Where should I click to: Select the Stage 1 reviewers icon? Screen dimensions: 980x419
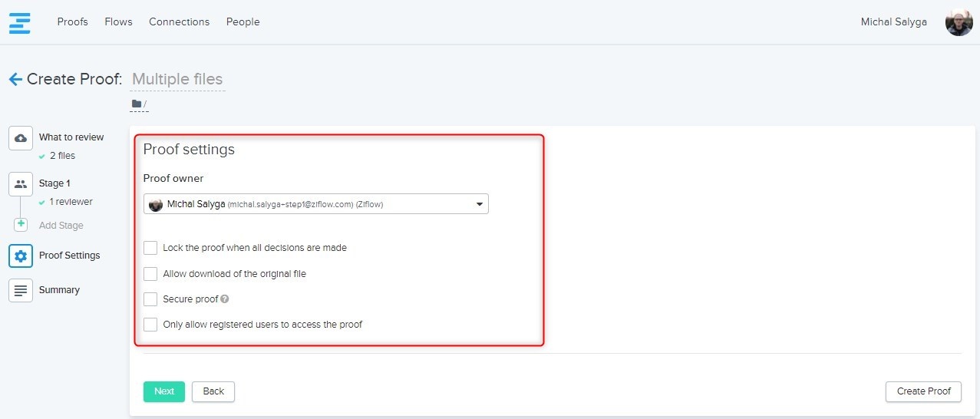click(x=21, y=184)
